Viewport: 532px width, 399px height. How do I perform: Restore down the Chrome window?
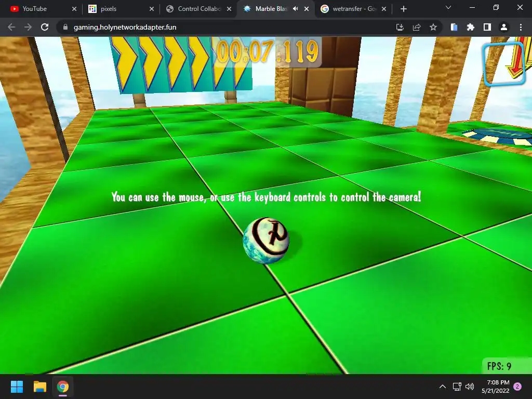[496, 7]
